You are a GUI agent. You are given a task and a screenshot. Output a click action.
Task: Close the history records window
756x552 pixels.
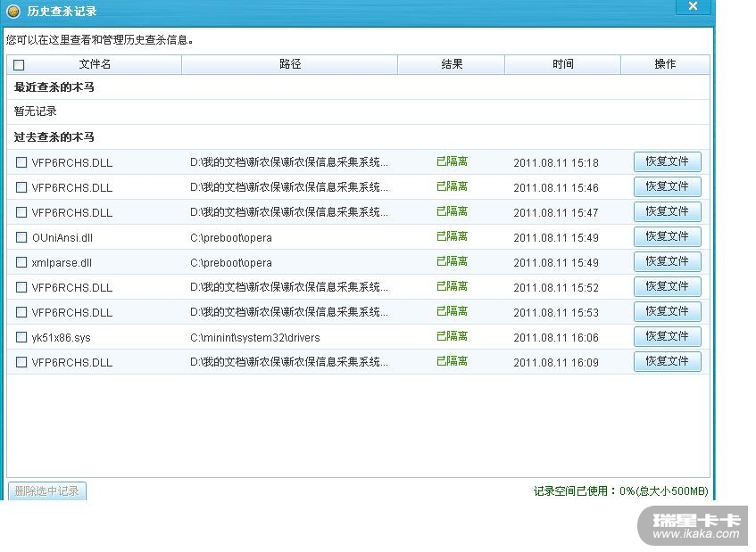click(x=693, y=8)
